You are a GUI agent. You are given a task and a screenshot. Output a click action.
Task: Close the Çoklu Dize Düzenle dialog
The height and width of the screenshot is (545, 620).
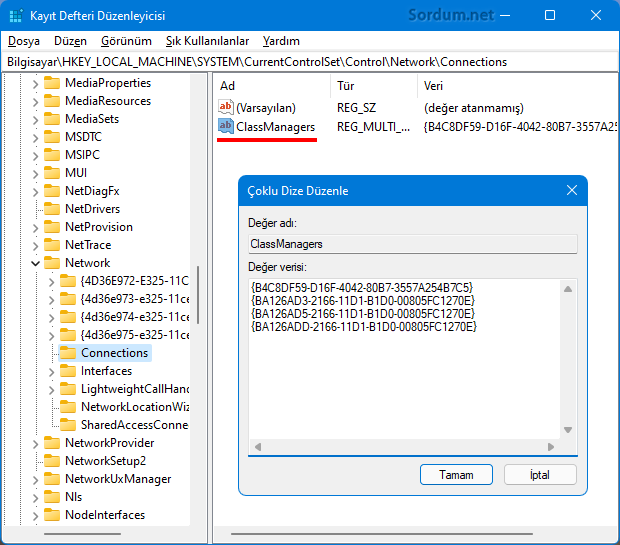click(572, 190)
